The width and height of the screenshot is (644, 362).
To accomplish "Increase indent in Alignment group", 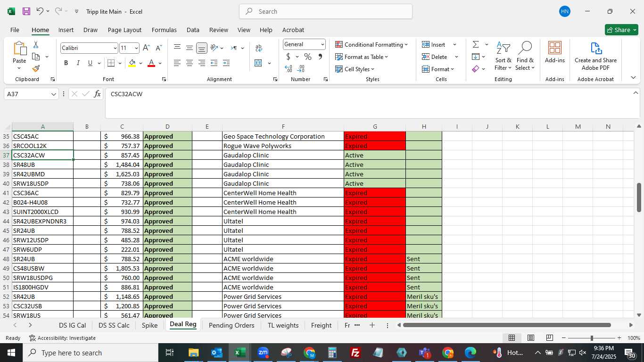I will [x=226, y=63].
